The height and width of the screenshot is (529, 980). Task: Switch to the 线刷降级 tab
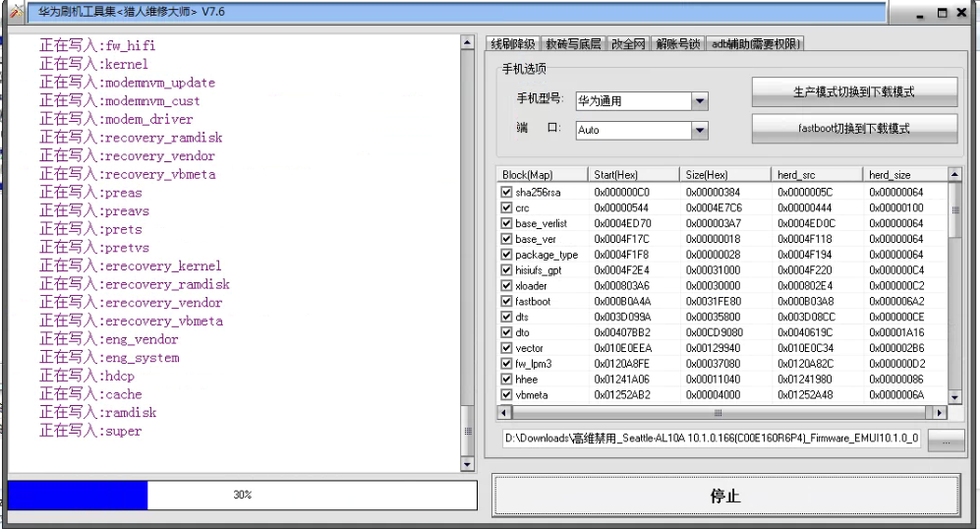(512, 44)
